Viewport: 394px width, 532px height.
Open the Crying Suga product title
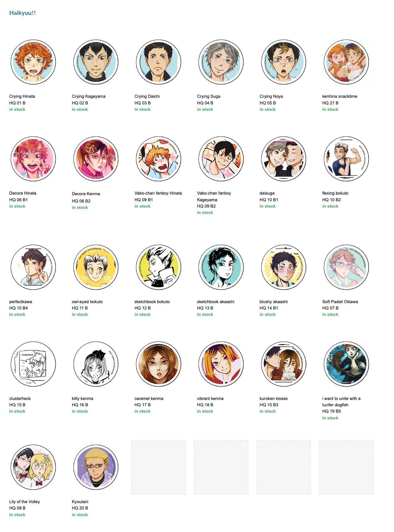[208, 96]
